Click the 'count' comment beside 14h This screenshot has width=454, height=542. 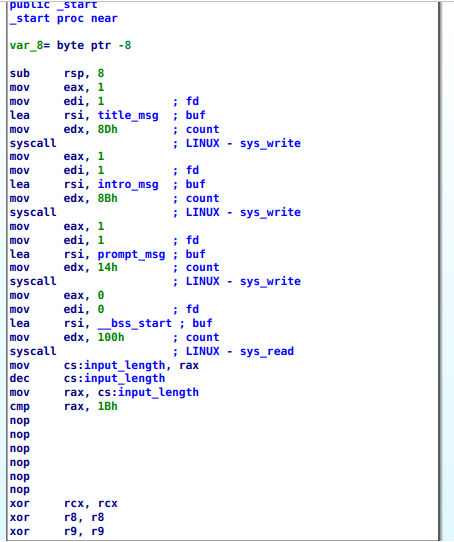(203, 268)
